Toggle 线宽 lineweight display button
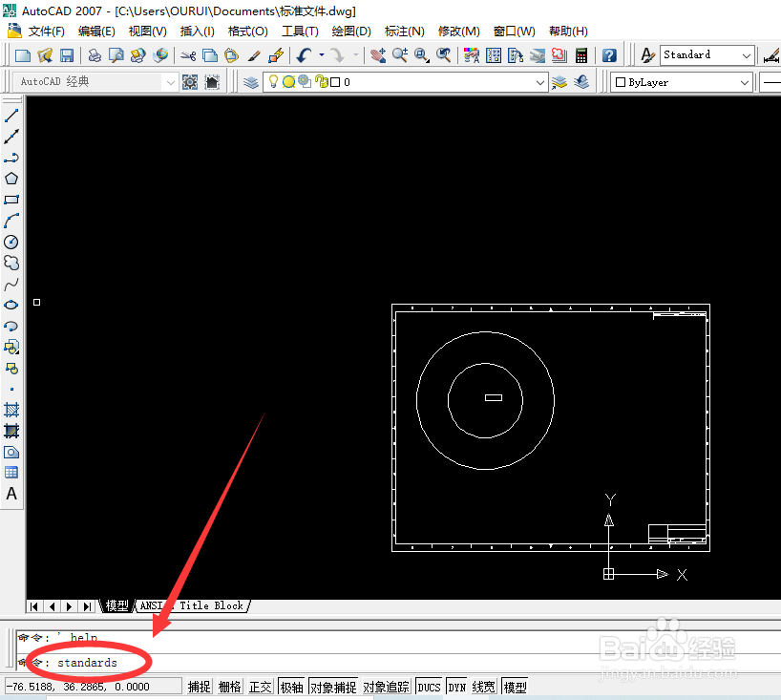Viewport: 781px width, 700px height. 484,687
